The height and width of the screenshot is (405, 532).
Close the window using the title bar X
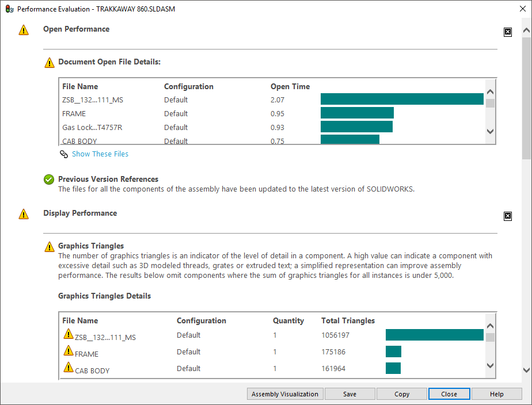tap(523, 9)
